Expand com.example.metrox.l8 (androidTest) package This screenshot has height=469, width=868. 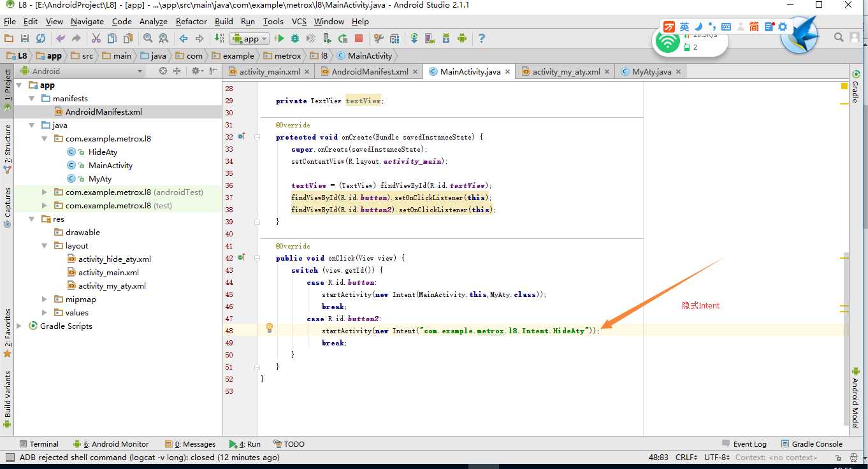(45, 192)
